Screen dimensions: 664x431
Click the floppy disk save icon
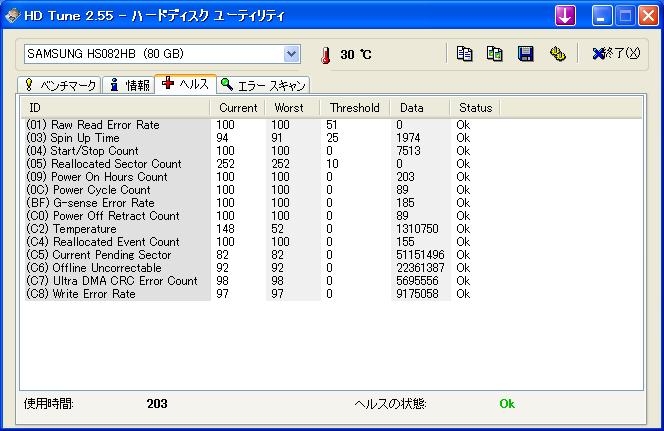[525, 54]
